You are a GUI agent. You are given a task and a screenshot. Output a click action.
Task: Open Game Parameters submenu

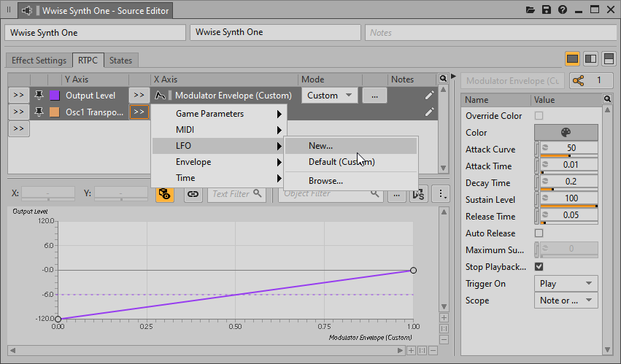point(219,114)
